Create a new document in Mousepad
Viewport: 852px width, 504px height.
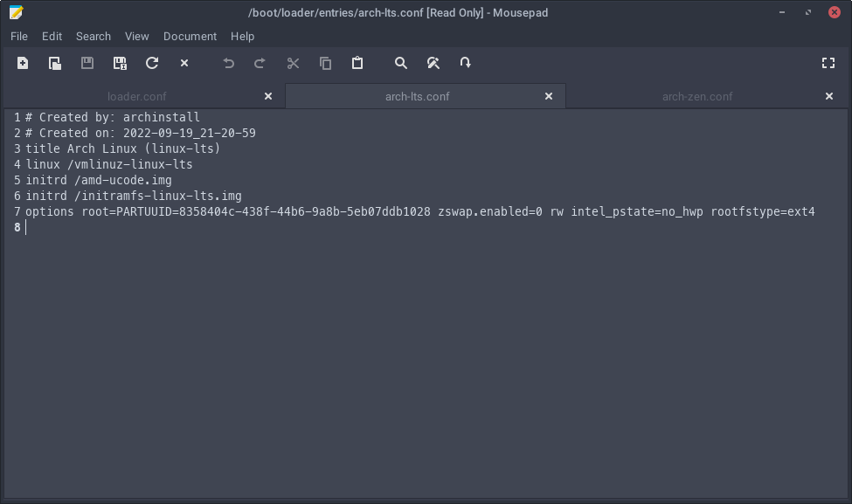click(22, 63)
